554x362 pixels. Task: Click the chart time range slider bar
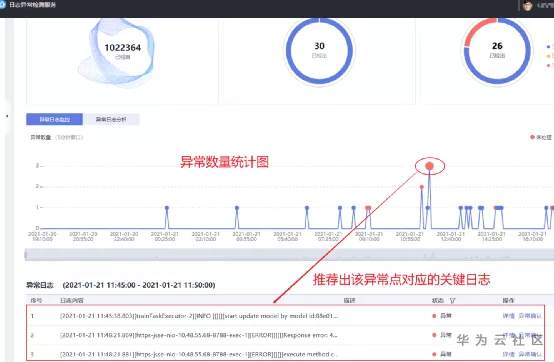point(289,254)
